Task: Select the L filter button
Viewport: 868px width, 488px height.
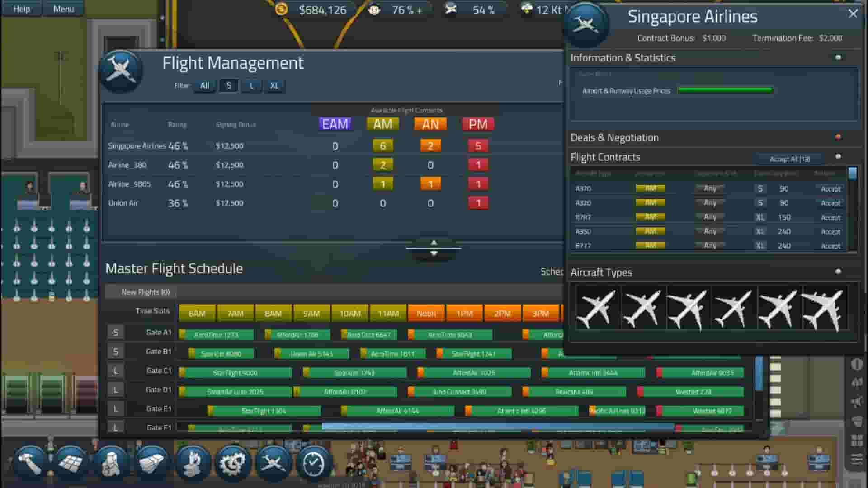Action: pos(251,85)
